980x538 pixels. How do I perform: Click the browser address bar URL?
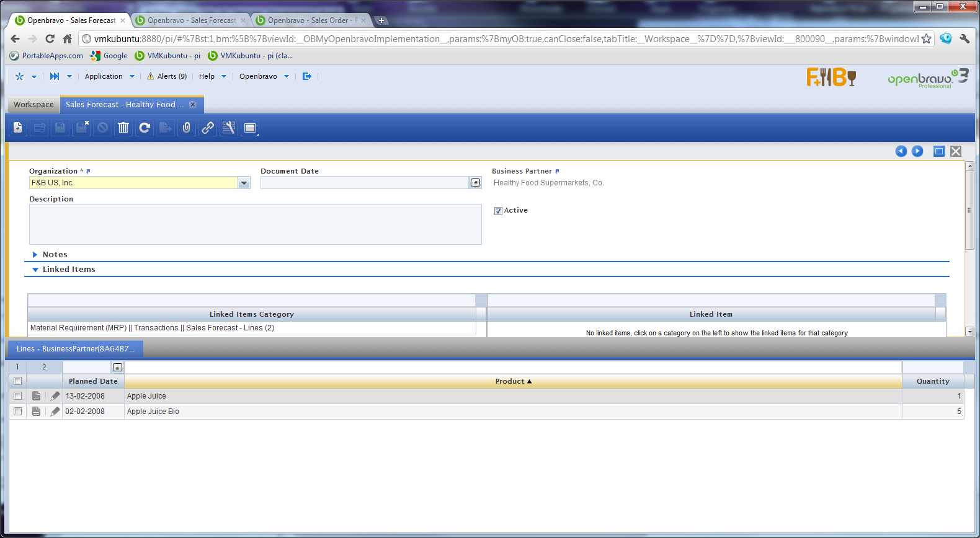tap(506, 39)
